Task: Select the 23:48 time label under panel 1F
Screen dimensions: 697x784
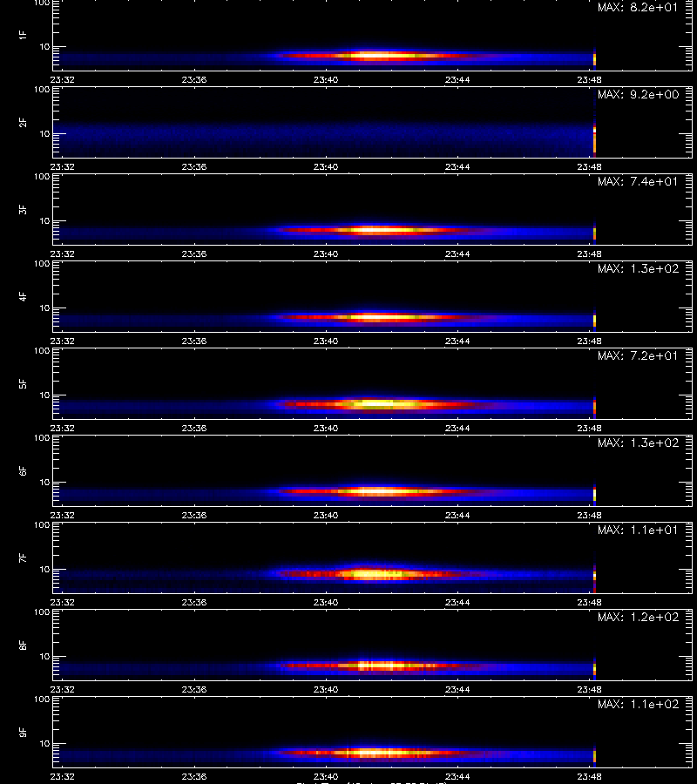Action: point(590,79)
